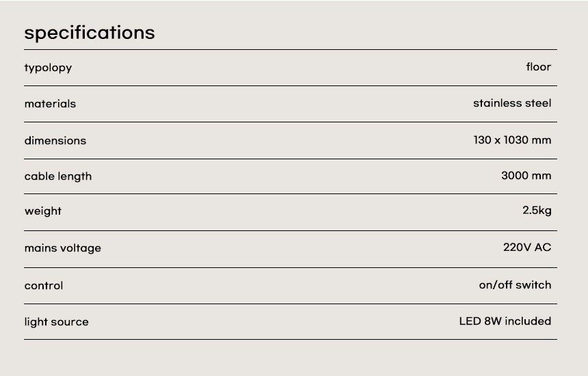The height and width of the screenshot is (376, 588).
Task: Click the stainless steel value
Action: point(511,103)
